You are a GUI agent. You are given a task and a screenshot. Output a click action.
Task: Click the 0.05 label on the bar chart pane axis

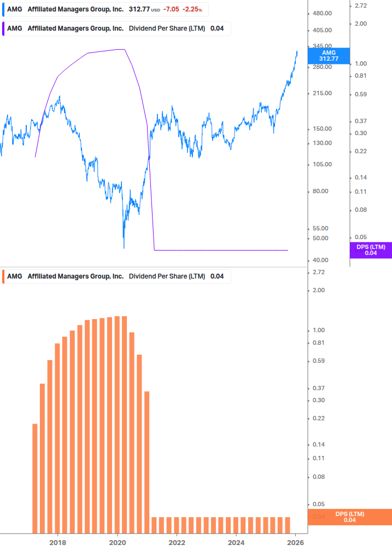coord(319,505)
